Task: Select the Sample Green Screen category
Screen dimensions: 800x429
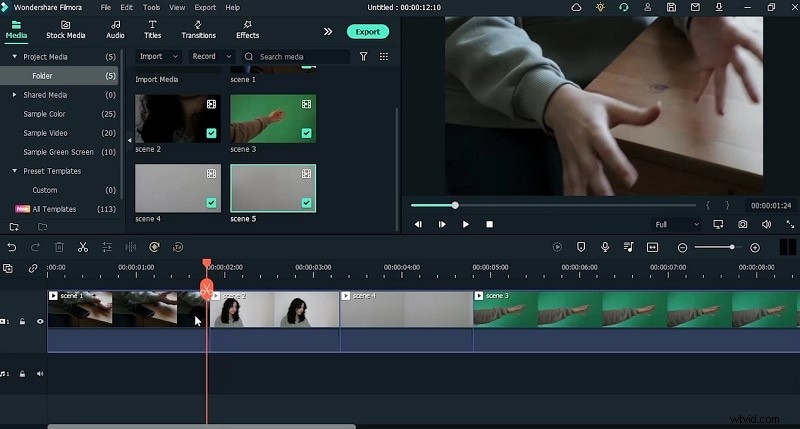Action: [x=59, y=152]
